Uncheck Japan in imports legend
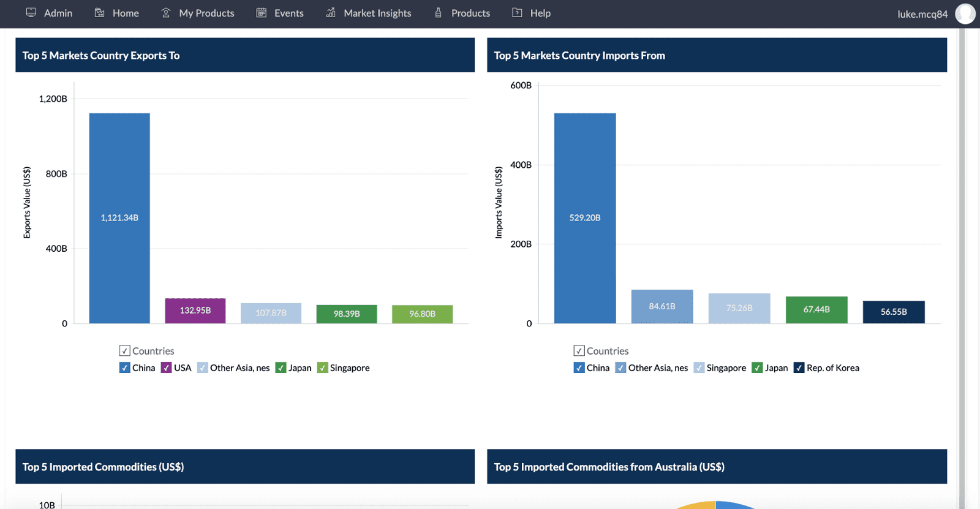980x509 pixels. (757, 368)
